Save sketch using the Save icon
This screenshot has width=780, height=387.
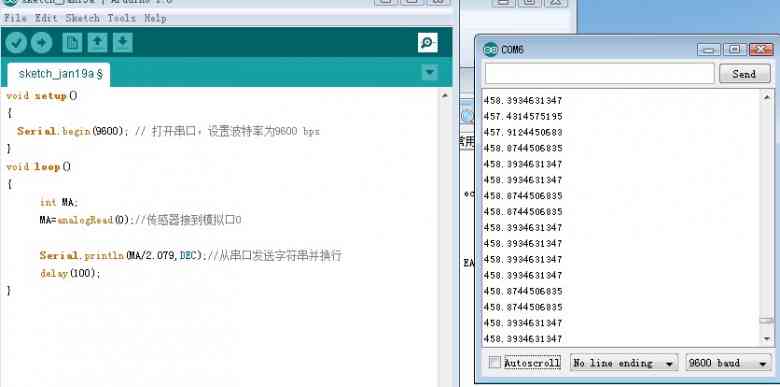point(122,43)
